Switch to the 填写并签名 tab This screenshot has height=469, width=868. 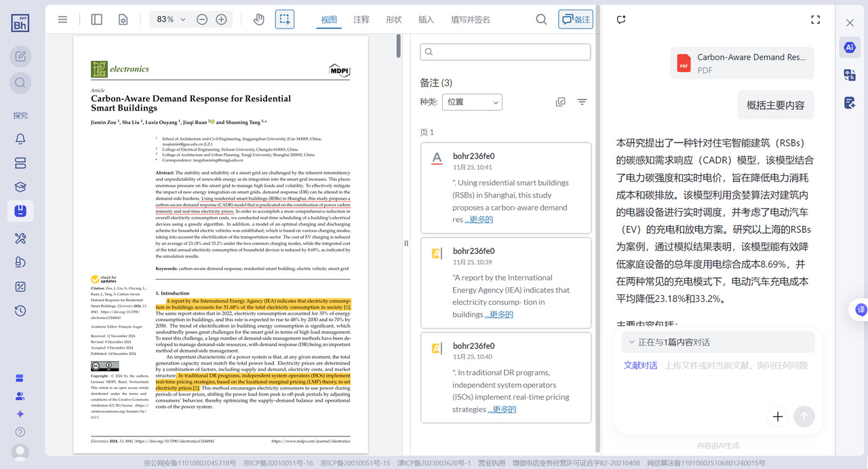pyautogui.click(x=470, y=20)
